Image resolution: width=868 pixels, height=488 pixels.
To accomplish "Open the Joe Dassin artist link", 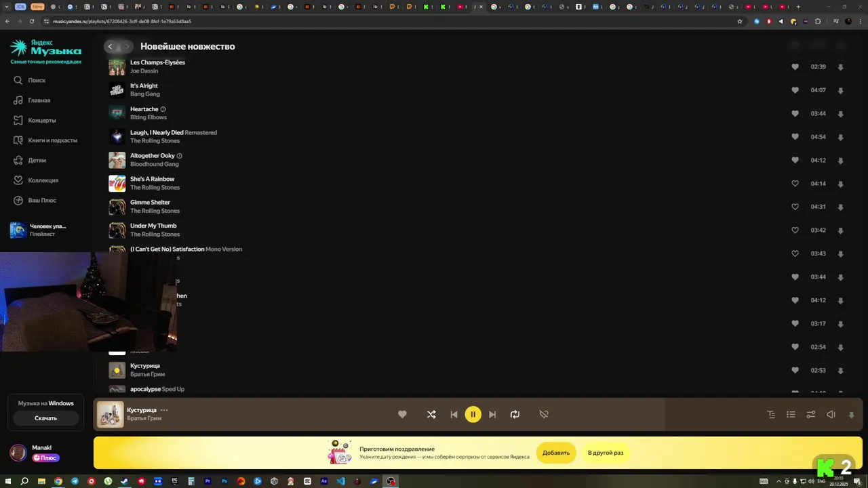I will click(x=144, y=71).
